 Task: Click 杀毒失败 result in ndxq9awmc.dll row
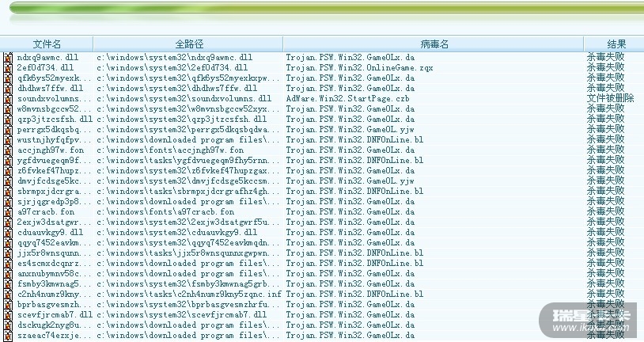[605, 58]
